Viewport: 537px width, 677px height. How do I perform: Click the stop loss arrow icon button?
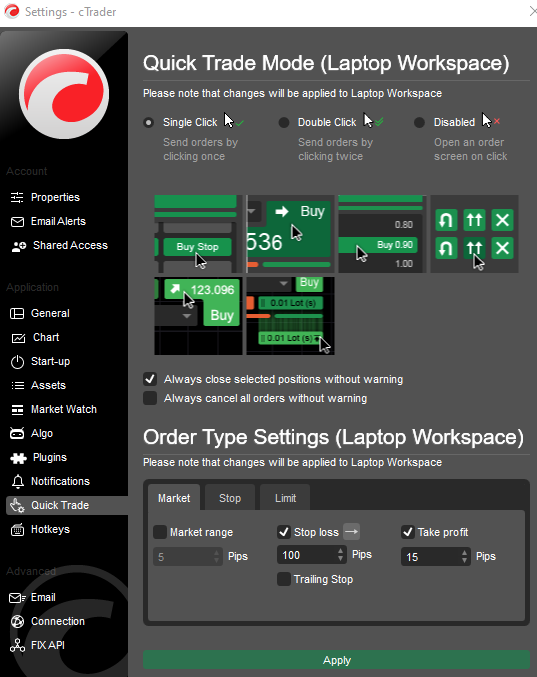[351, 531]
